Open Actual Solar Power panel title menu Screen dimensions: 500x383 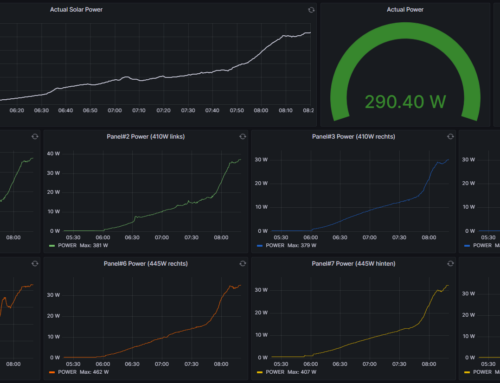(x=76, y=10)
